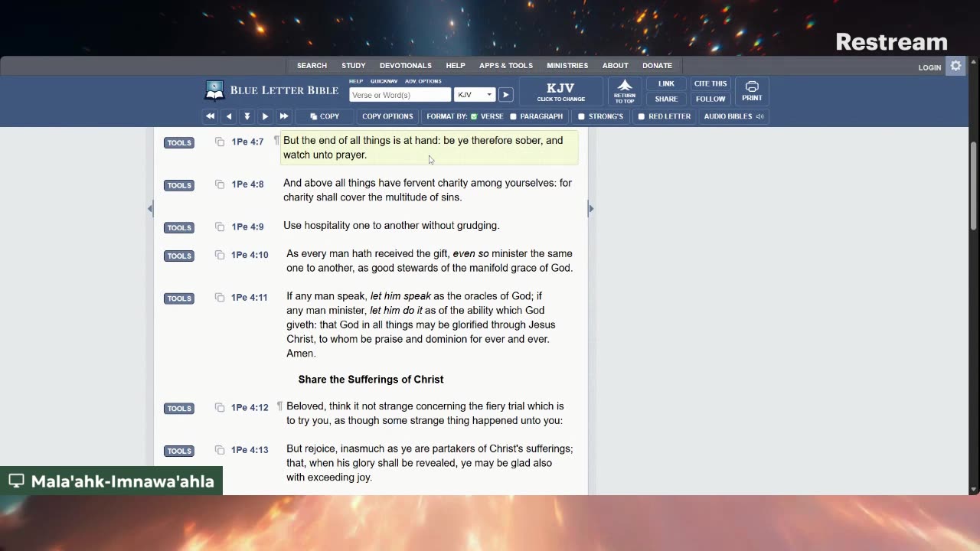Open the Study menu
Image resolution: width=980 pixels, height=551 pixels.
tap(353, 66)
